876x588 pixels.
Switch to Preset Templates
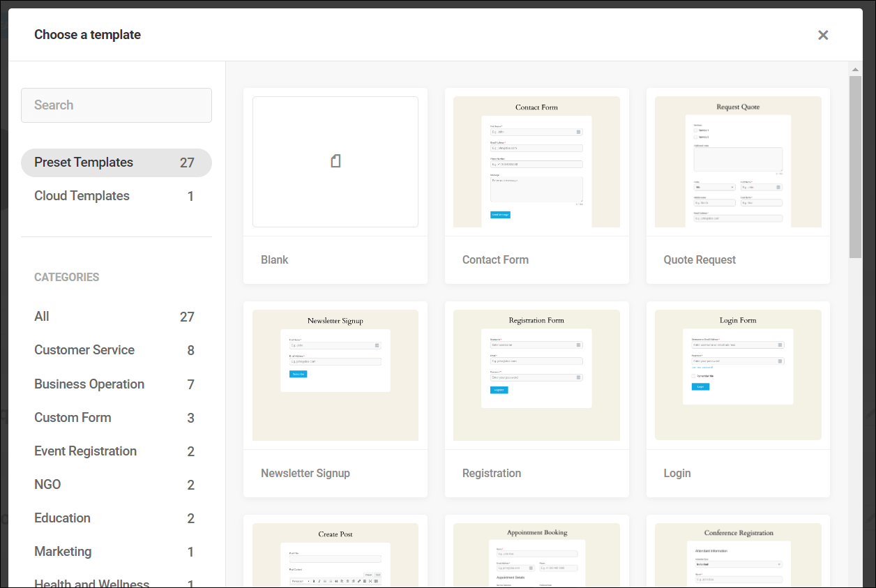(84, 162)
